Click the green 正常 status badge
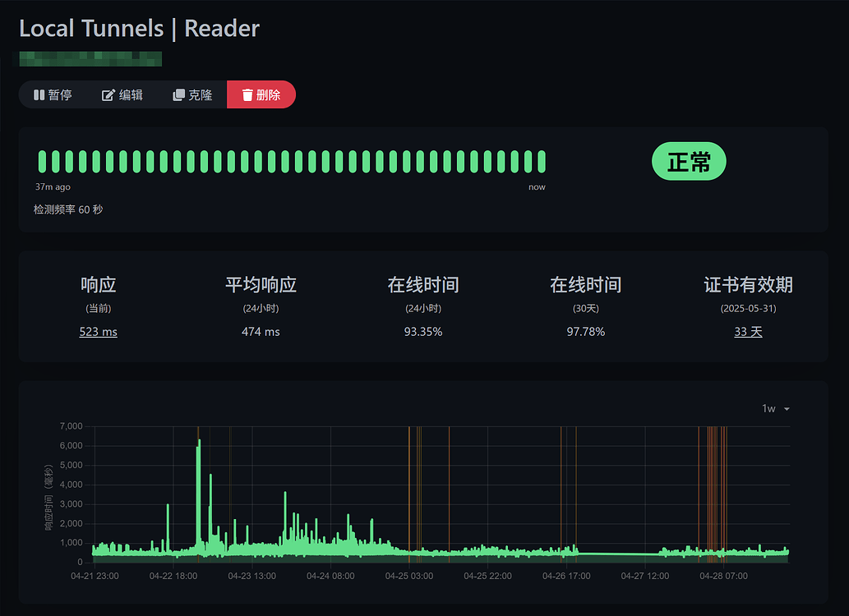The image size is (849, 616). [689, 161]
